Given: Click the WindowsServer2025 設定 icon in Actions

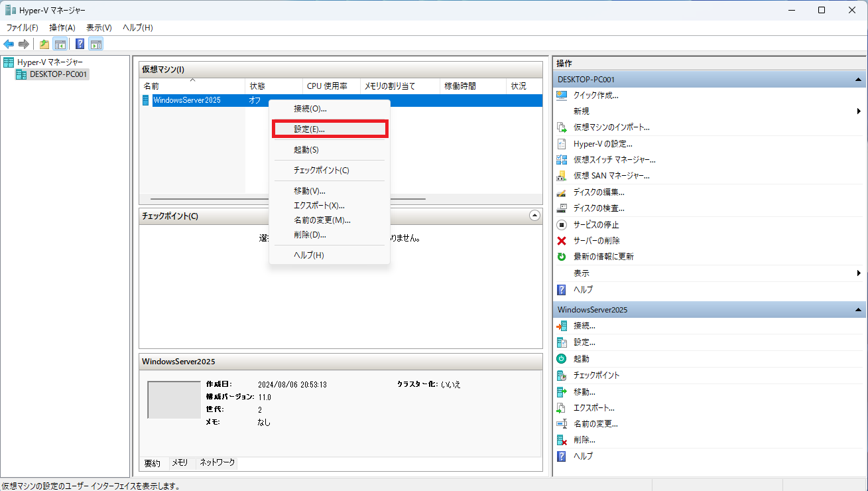Looking at the screenshot, I should pyautogui.click(x=562, y=342).
